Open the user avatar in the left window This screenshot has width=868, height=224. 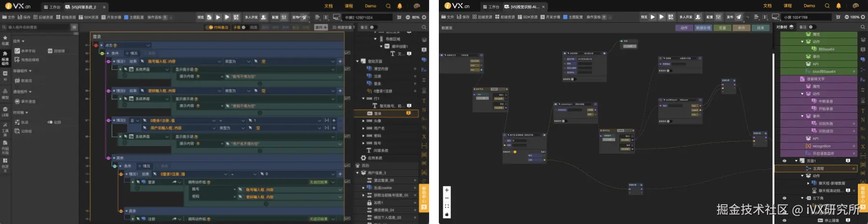point(417,6)
